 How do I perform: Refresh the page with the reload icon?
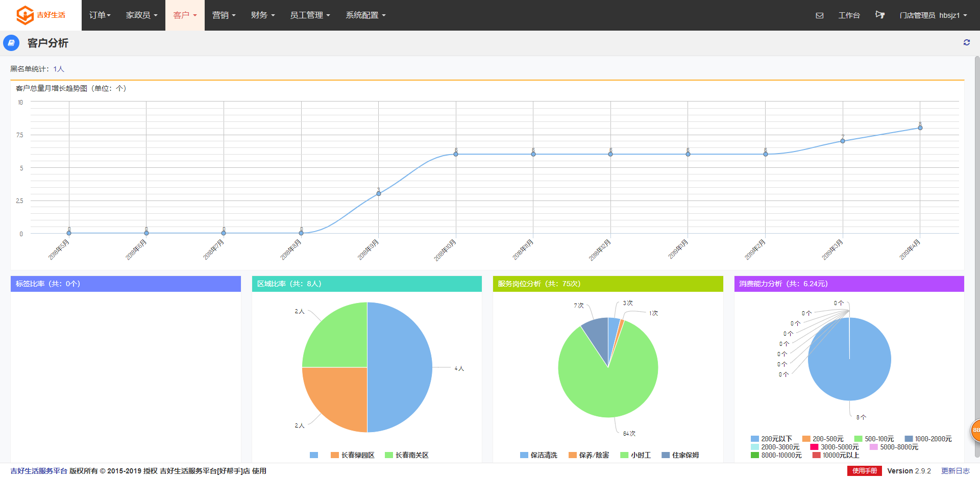tap(967, 42)
